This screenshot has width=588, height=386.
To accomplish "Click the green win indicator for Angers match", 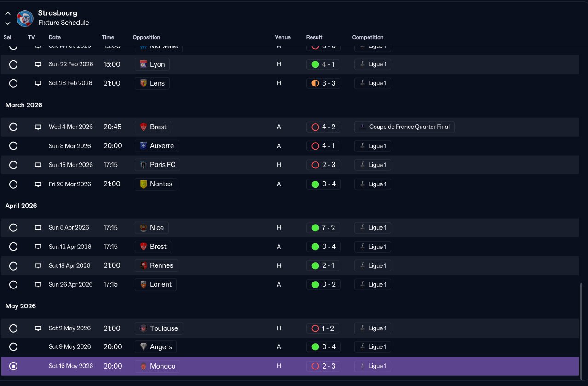I will coord(315,347).
